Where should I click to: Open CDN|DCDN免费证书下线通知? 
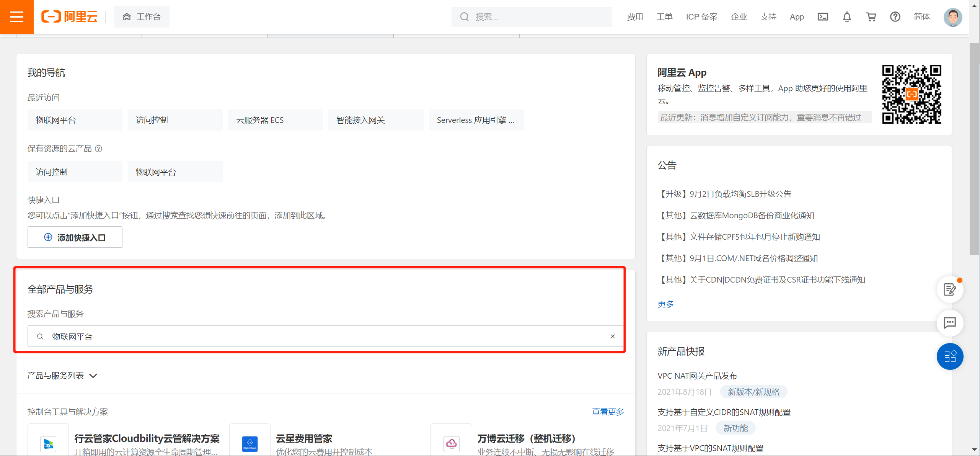[x=761, y=279]
